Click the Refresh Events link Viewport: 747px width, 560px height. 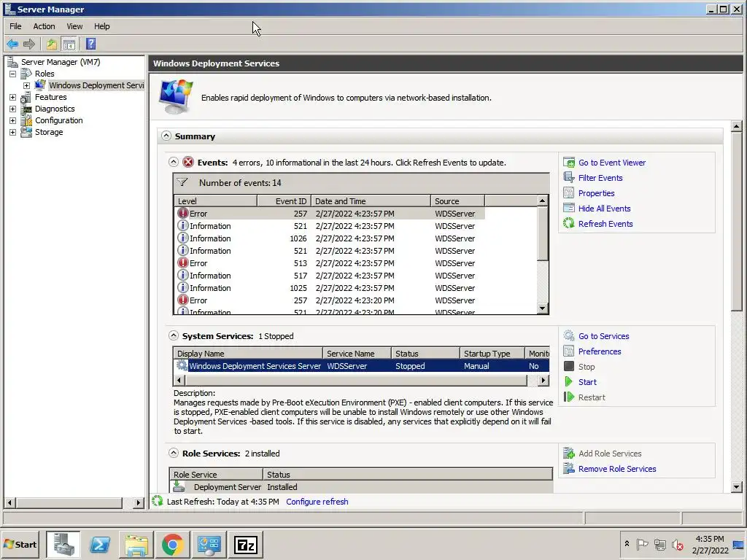pyautogui.click(x=605, y=223)
